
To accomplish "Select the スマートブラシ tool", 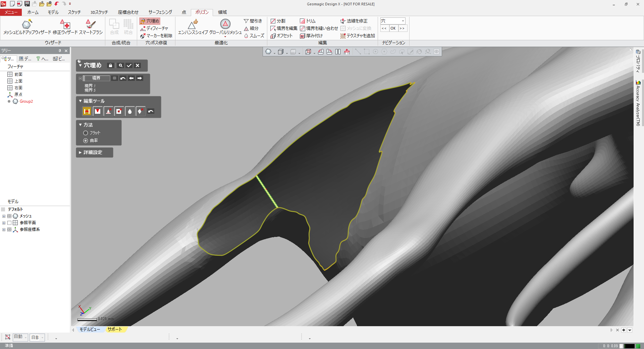I will pos(91,24).
